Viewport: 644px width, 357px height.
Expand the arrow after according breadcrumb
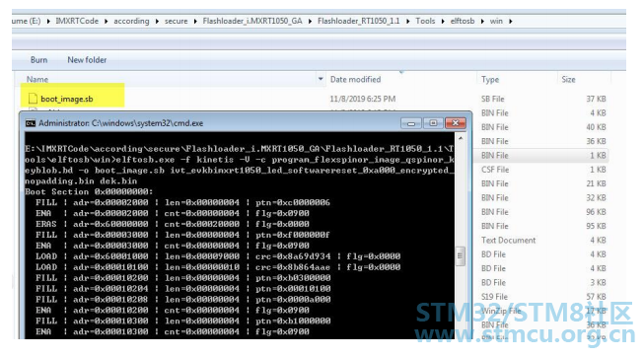point(157,21)
